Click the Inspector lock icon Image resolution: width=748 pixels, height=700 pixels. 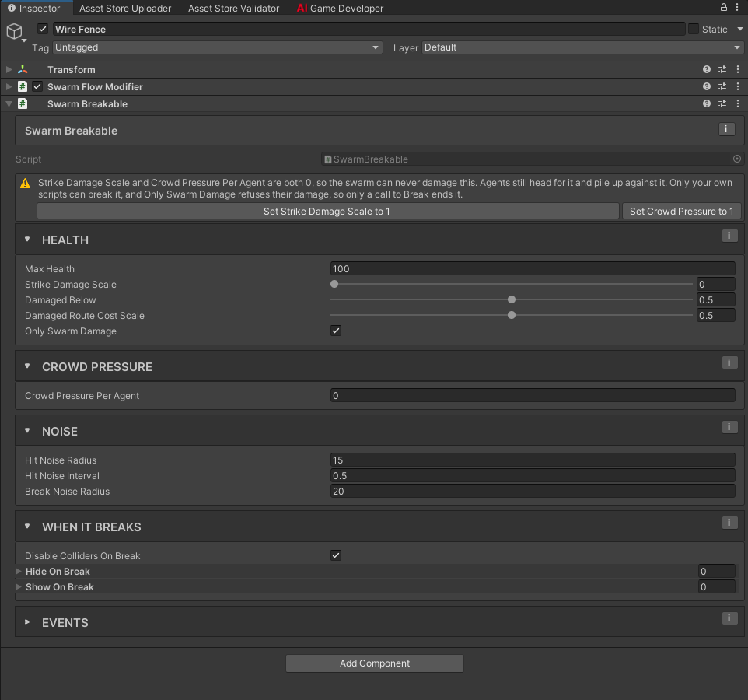[x=724, y=7]
